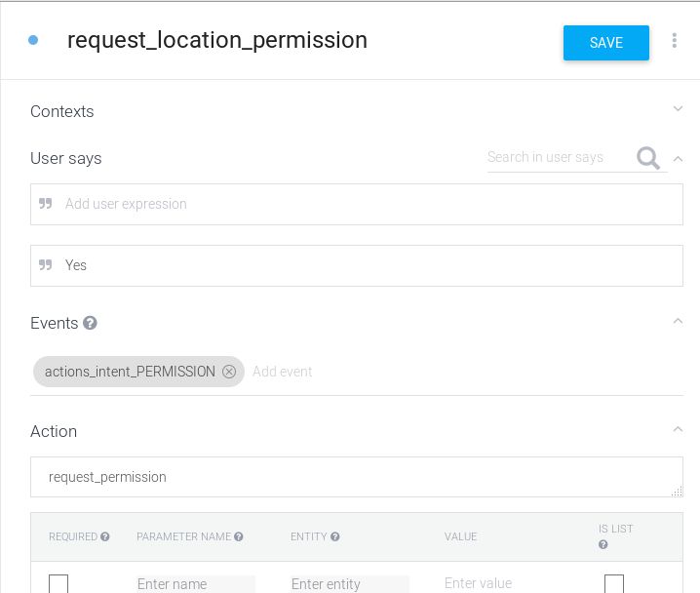
Task: Collapse the Action section
Action: (x=678, y=429)
